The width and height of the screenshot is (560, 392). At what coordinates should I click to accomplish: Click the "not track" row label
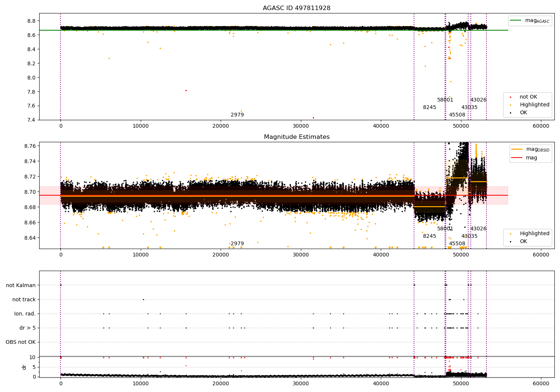click(x=24, y=300)
